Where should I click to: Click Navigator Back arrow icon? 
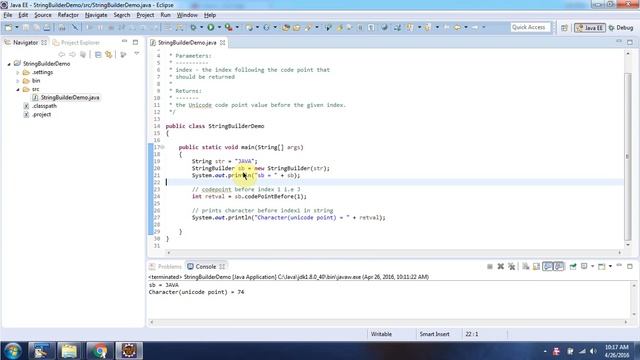62,54
